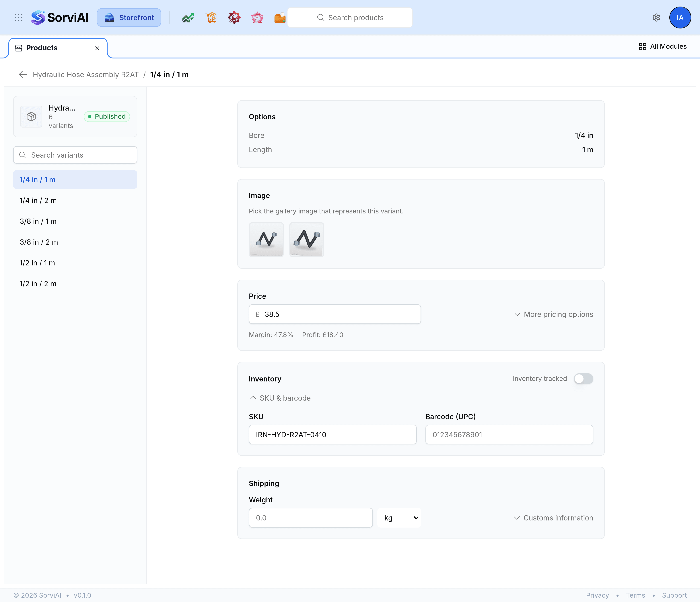Select the 1/4 in / 1 m variant
This screenshot has width=700, height=602.
(75, 180)
